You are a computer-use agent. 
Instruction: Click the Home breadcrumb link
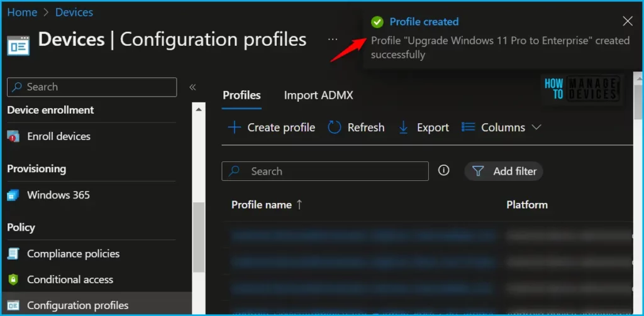tap(22, 13)
